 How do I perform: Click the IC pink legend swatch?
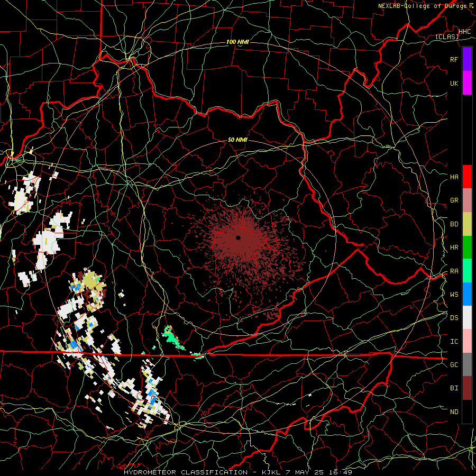point(467,341)
